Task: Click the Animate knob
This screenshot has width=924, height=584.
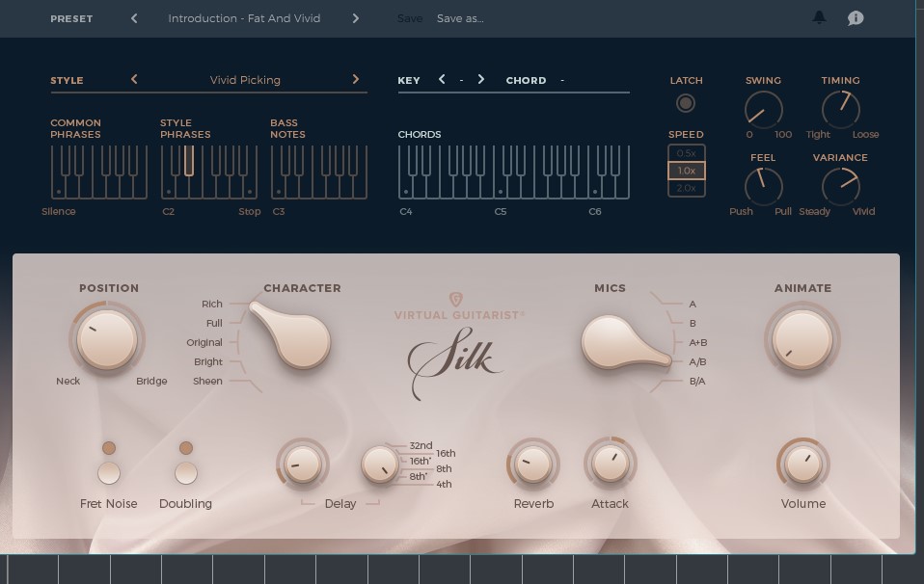Action: pyautogui.click(x=802, y=339)
